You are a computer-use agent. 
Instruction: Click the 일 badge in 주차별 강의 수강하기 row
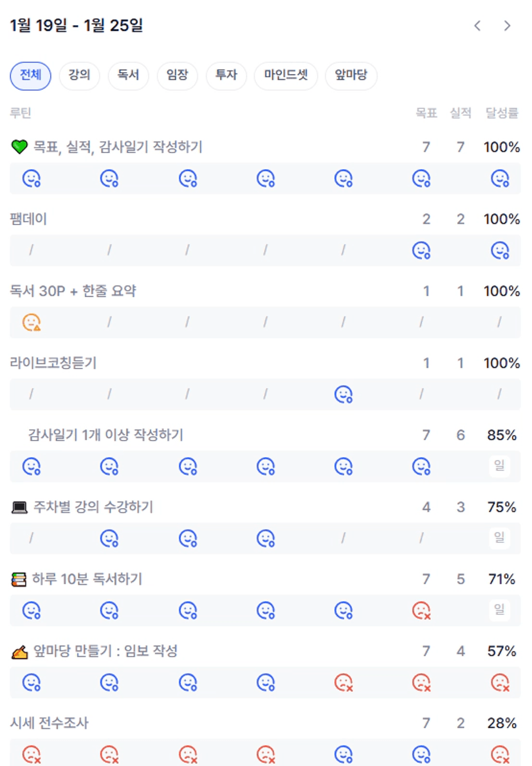499,538
